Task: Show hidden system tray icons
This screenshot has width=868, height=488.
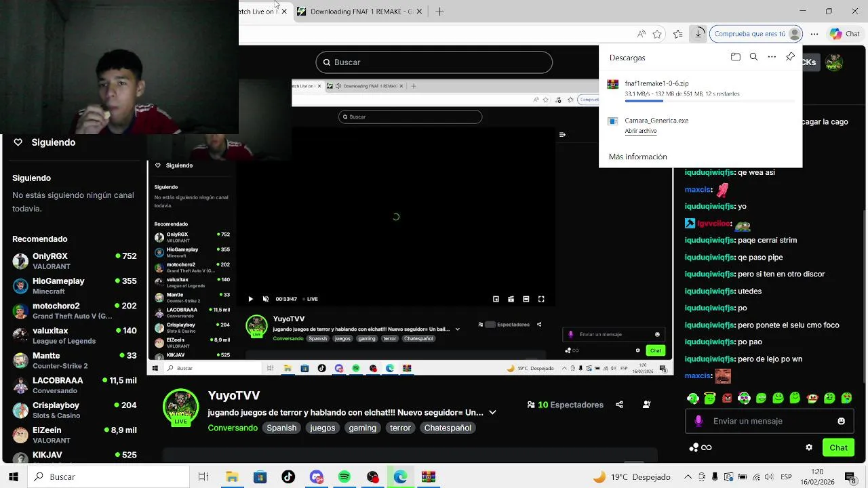Action: (688, 477)
